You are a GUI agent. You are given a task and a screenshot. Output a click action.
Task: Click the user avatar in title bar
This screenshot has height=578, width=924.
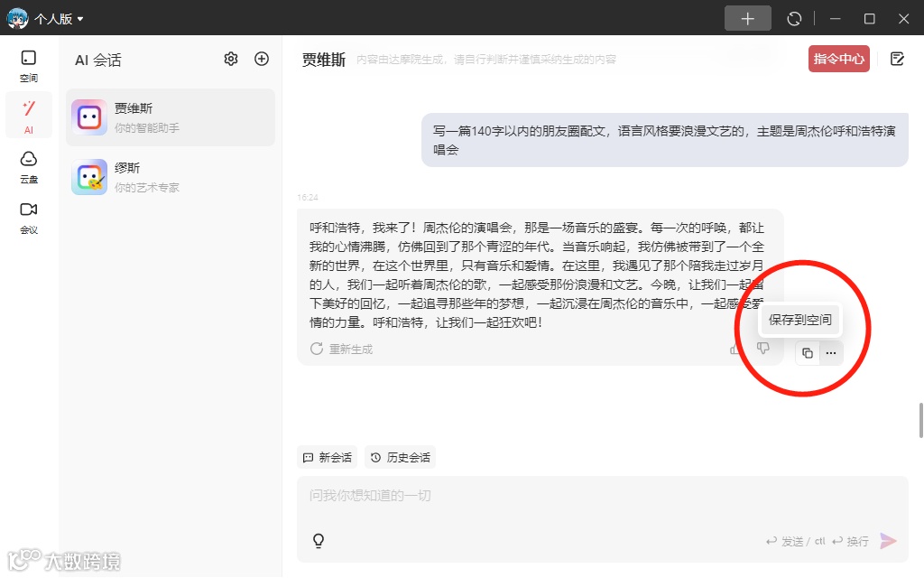point(17,18)
